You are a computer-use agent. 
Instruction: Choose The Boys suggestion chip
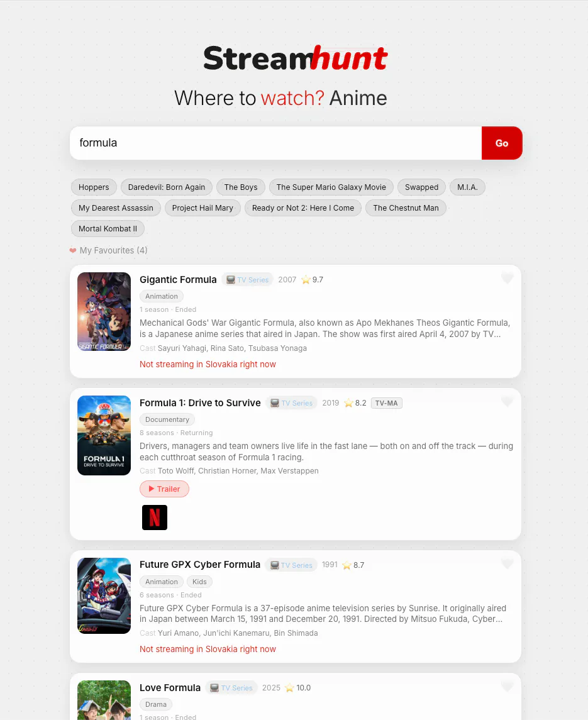tap(241, 187)
